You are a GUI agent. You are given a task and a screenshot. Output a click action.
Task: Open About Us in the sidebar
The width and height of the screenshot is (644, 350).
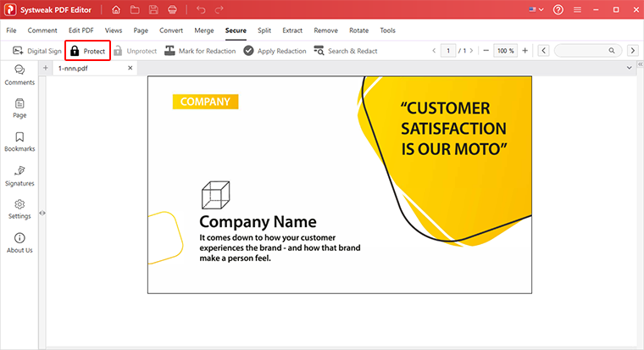(x=19, y=243)
